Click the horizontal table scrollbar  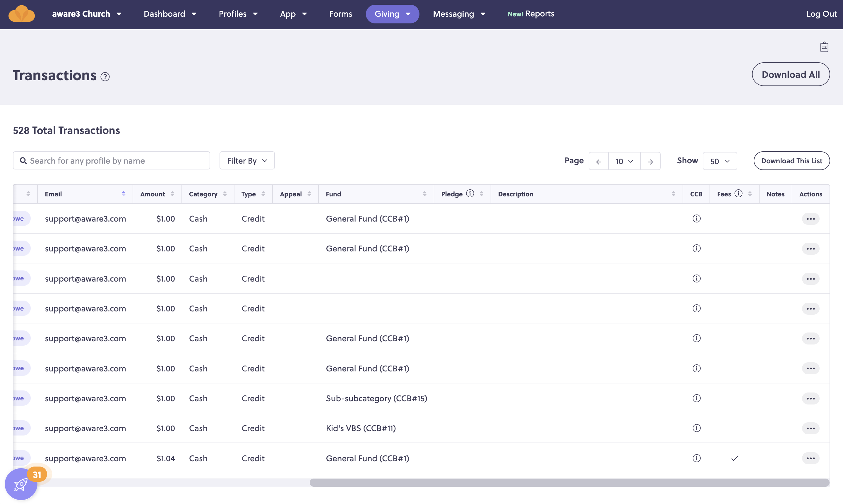[569, 483]
